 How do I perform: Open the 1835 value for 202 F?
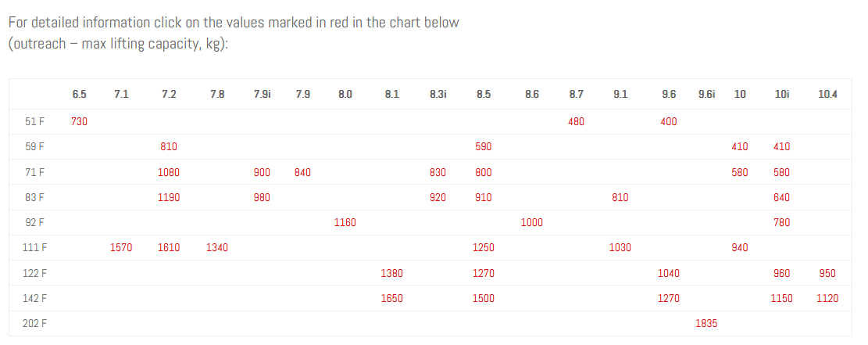[706, 323]
